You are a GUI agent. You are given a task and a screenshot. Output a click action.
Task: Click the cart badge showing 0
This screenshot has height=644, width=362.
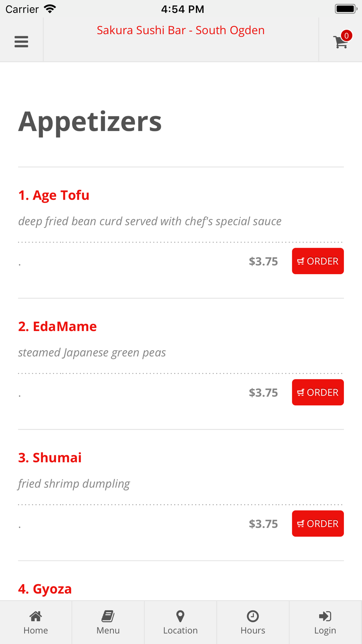[346, 35]
